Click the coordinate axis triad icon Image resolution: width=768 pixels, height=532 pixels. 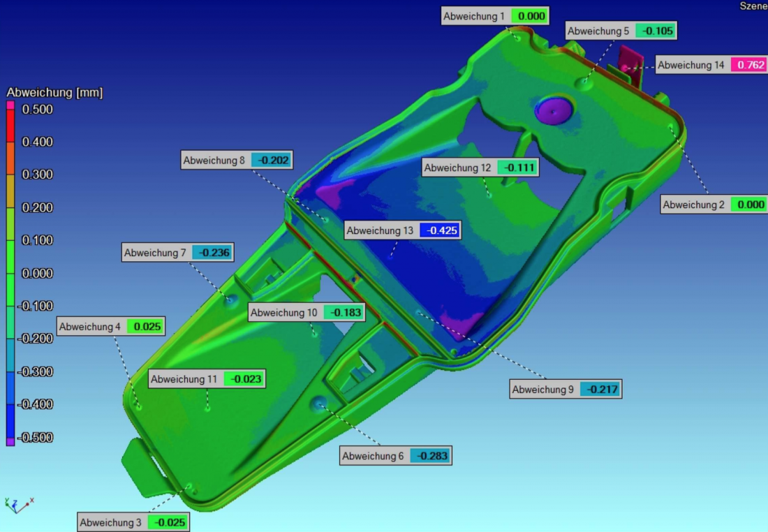pos(18,503)
